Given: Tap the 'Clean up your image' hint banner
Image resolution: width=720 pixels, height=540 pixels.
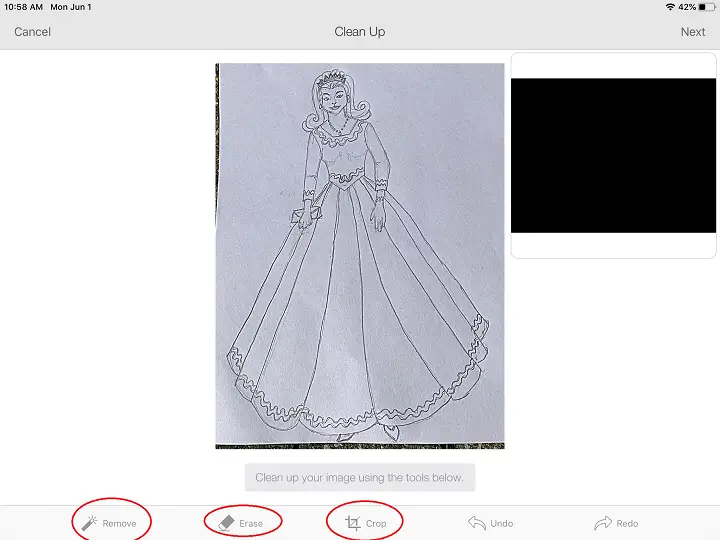Looking at the screenshot, I should (360, 478).
